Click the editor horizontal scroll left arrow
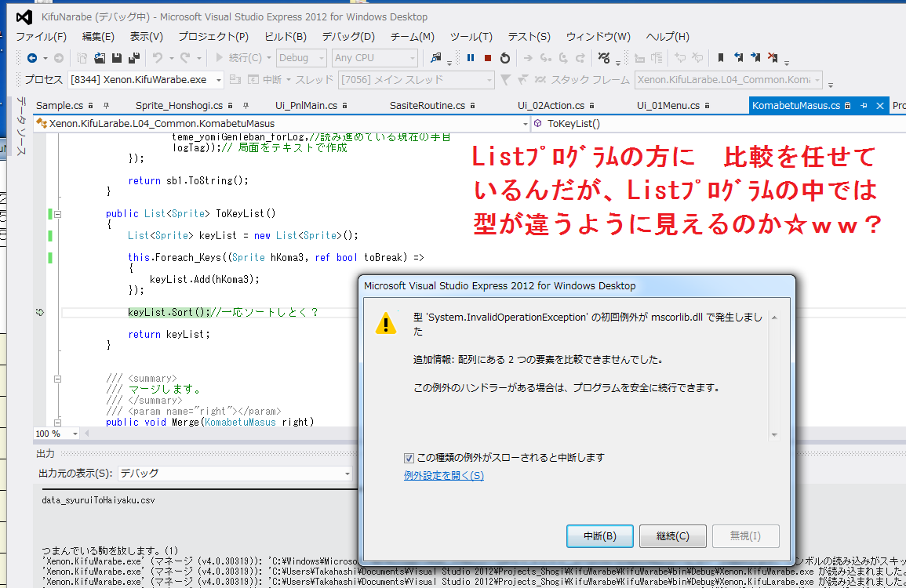The width and height of the screenshot is (906, 588). (x=87, y=434)
